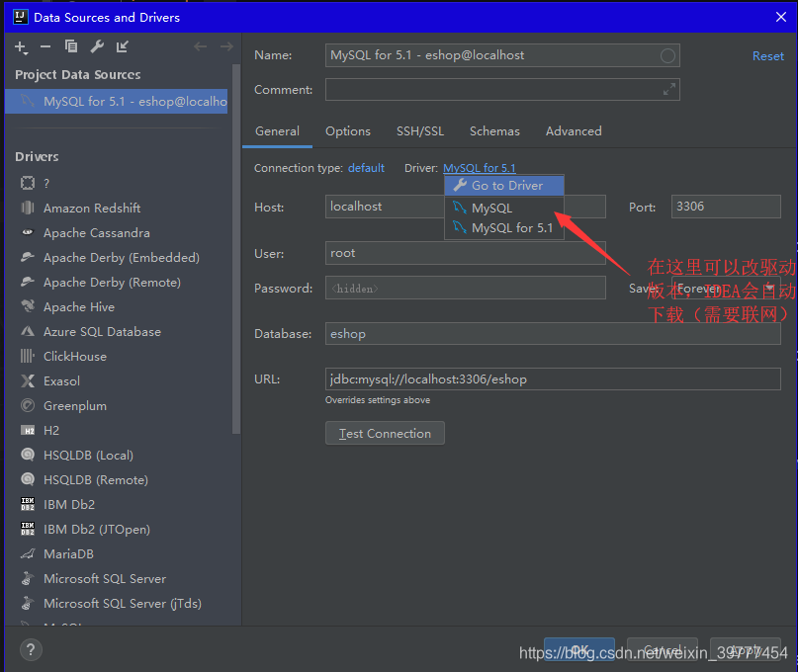Close the Data Sources and Drivers dialog
This screenshot has width=798, height=672.
(x=781, y=17)
